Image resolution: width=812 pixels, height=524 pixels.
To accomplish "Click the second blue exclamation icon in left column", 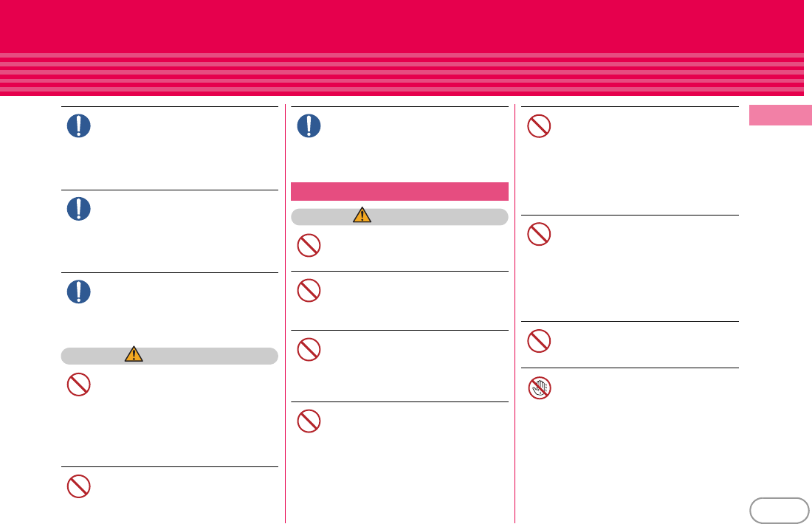I will coord(79,209).
